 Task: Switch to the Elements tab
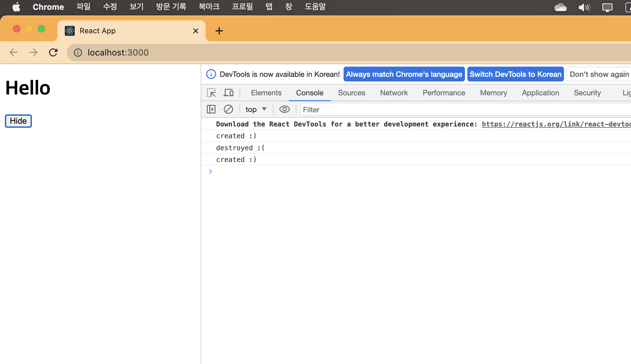[x=266, y=93]
